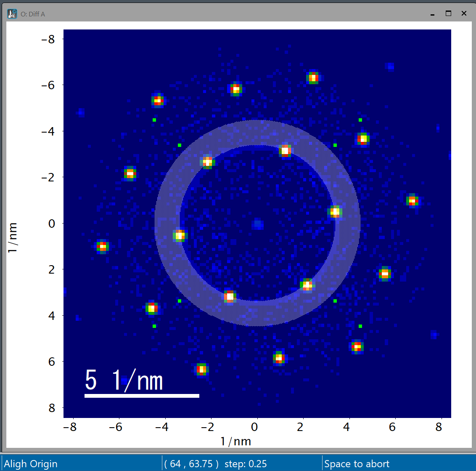
Task: Click the "5 1/nm" scale label
Action: [124, 380]
